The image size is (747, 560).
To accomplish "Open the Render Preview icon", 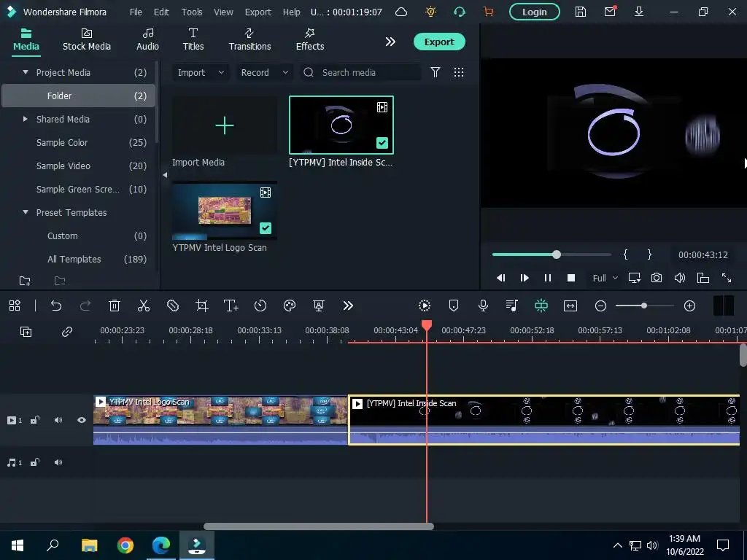I will point(425,306).
